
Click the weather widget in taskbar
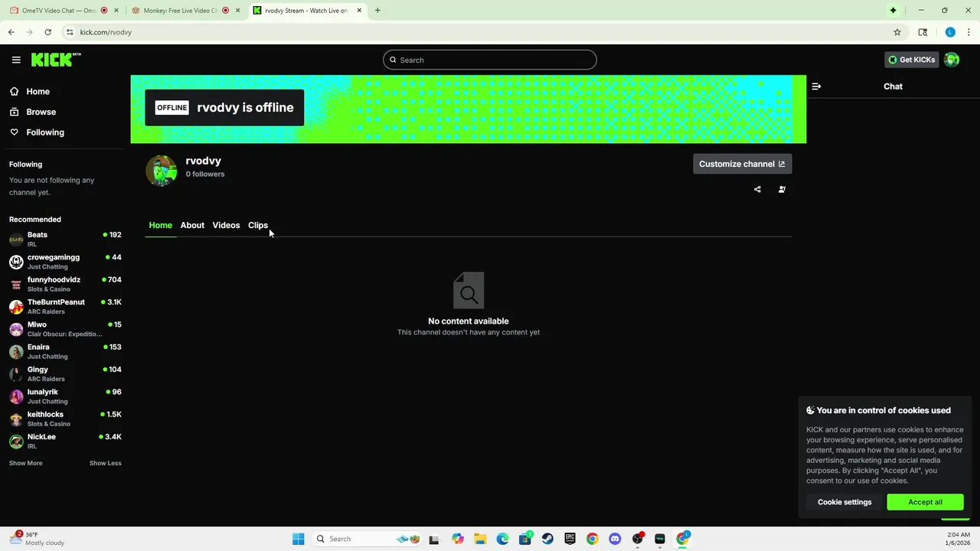38,539
